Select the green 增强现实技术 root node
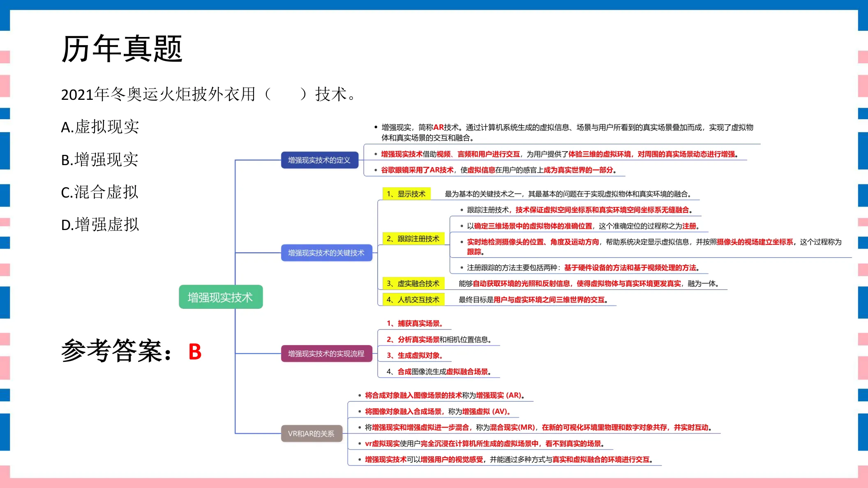The image size is (868, 488). (221, 297)
